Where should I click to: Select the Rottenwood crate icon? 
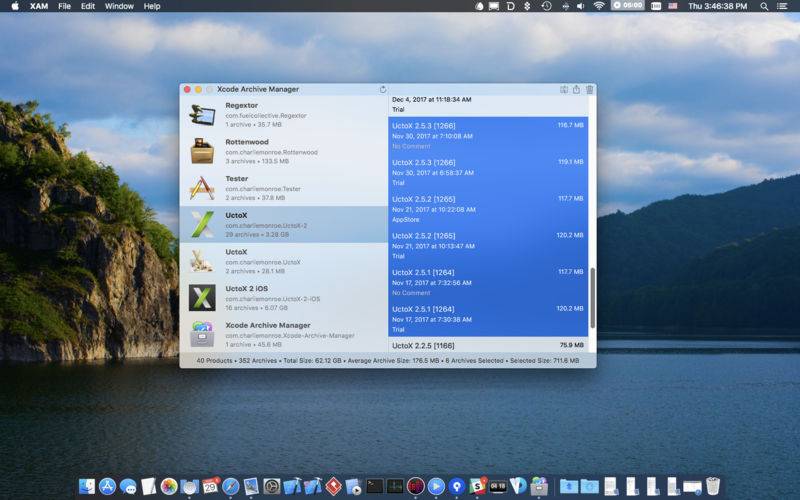pos(202,151)
